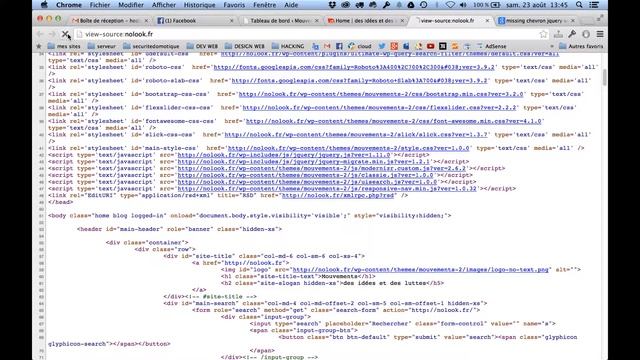
Task: Go back to the previous page
Action: click(40, 34)
